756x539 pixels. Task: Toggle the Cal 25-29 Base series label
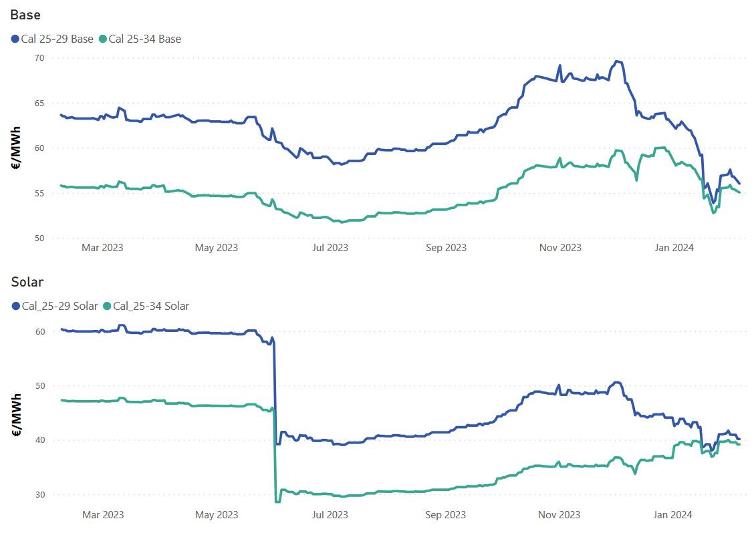tap(57, 39)
